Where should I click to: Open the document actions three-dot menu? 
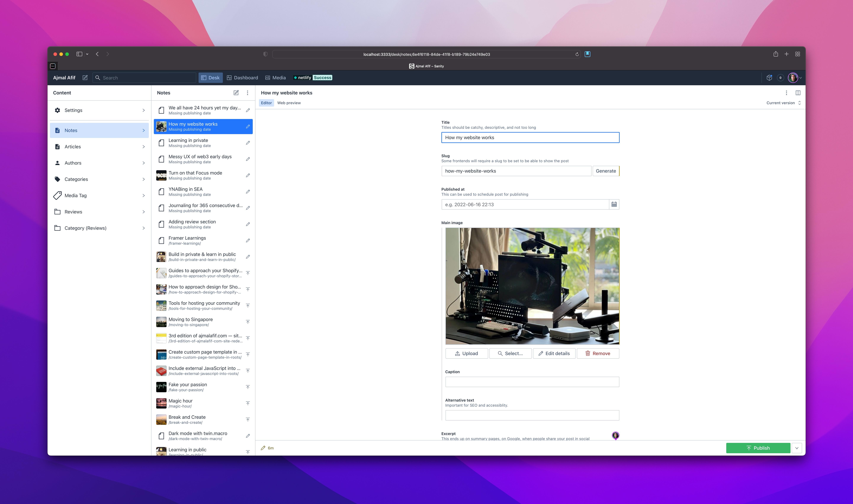coord(786,93)
